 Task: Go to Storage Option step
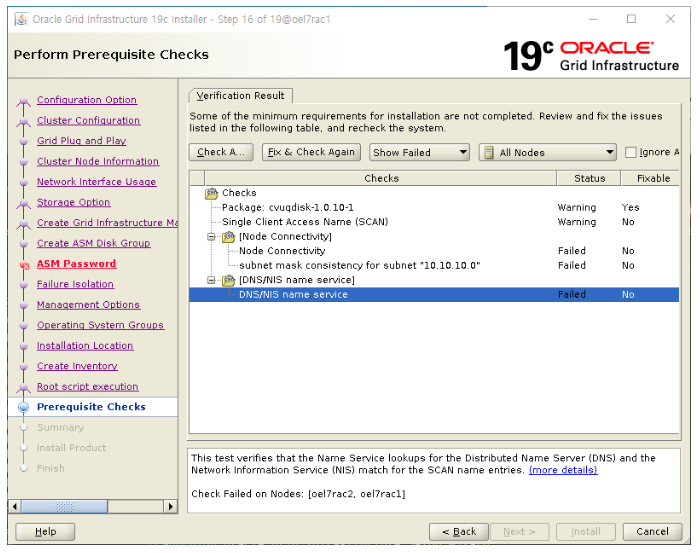tap(73, 203)
